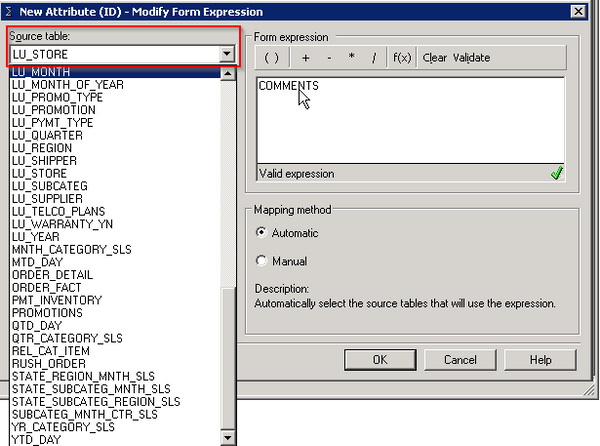The width and height of the screenshot is (600, 446).
Task: Insert parentheses in form expression
Action: click(271, 58)
